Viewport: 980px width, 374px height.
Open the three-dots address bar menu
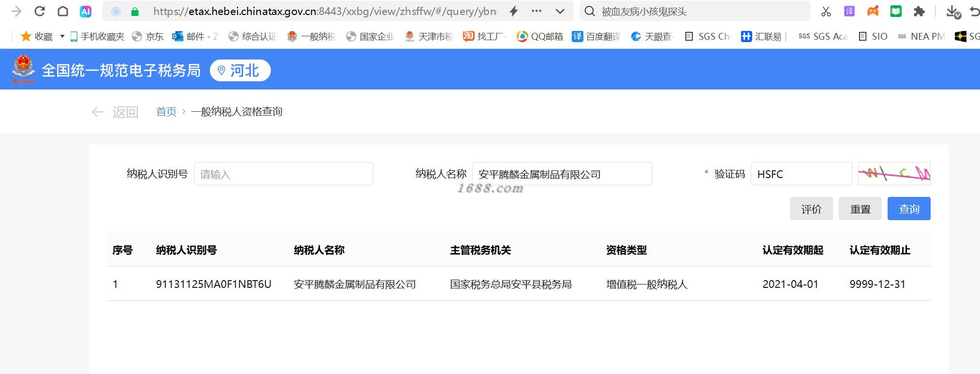tap(536, 11)
